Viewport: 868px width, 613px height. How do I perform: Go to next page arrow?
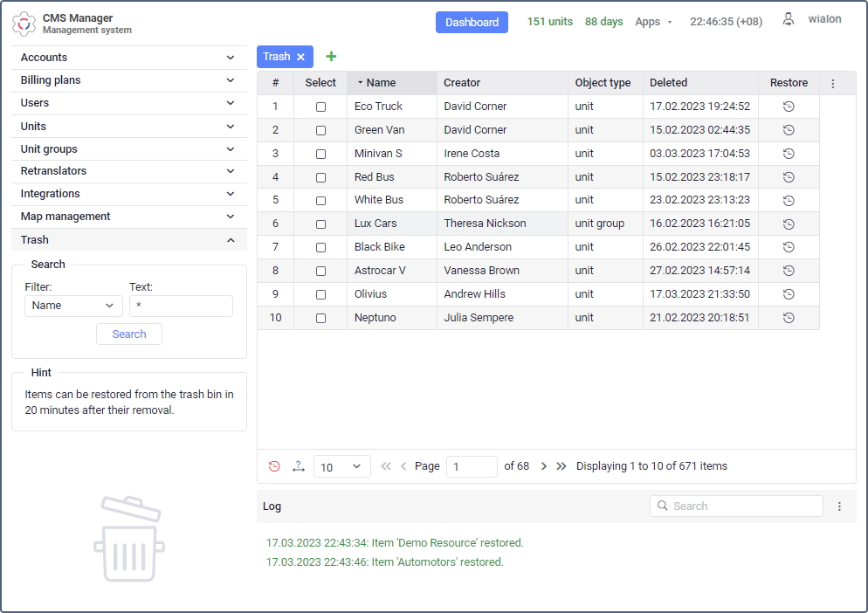[544, 466]
